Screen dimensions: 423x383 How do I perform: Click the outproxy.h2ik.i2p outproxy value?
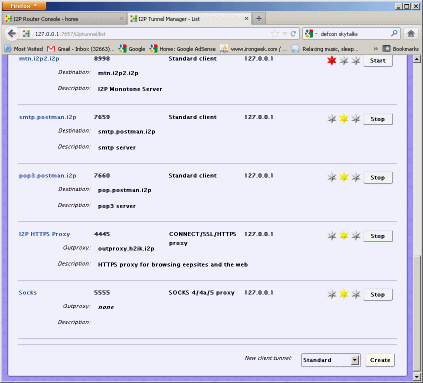(126, 249)
